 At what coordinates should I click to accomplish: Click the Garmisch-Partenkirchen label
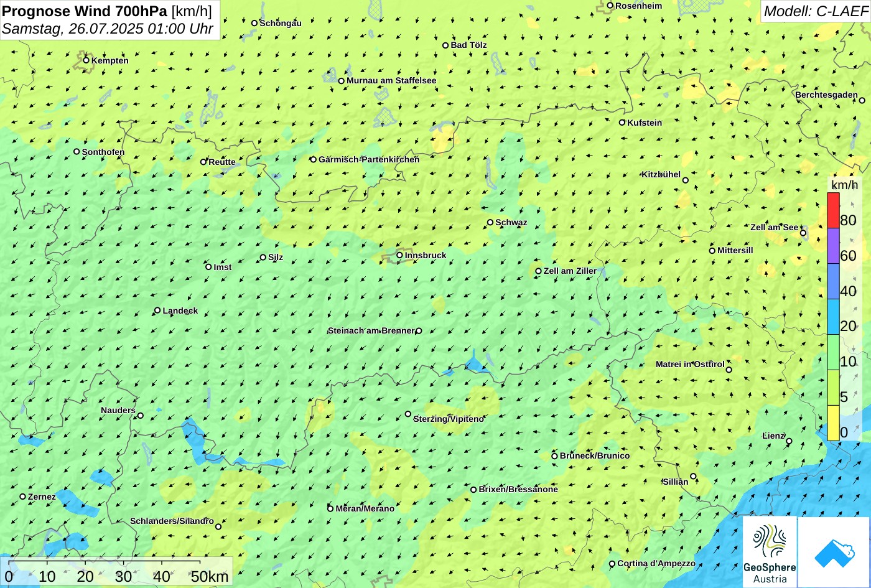(x=369, y=160)
